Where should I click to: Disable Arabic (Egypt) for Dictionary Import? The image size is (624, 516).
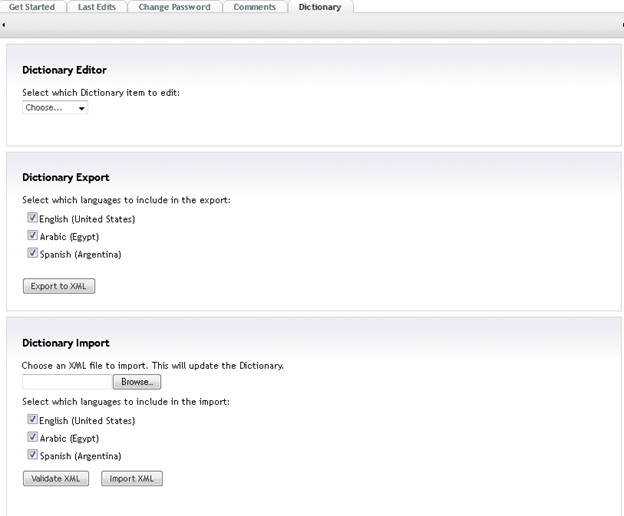point(33,438)
